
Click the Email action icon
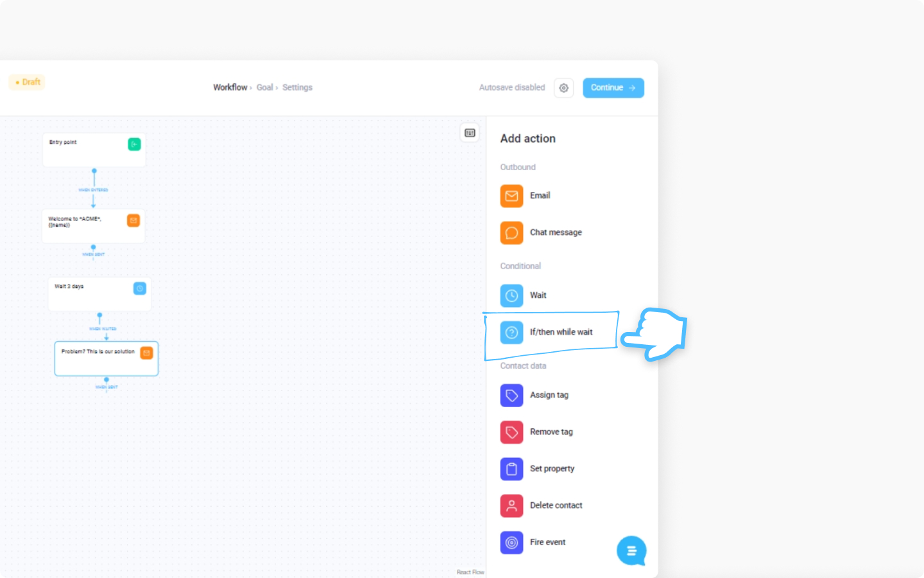[x=511, y=196]
